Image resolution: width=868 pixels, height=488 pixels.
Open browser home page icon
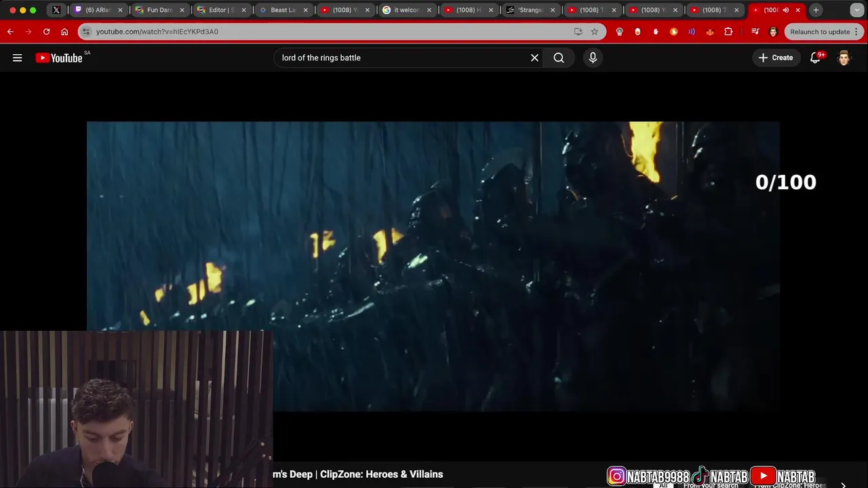(x=64, y=32)
